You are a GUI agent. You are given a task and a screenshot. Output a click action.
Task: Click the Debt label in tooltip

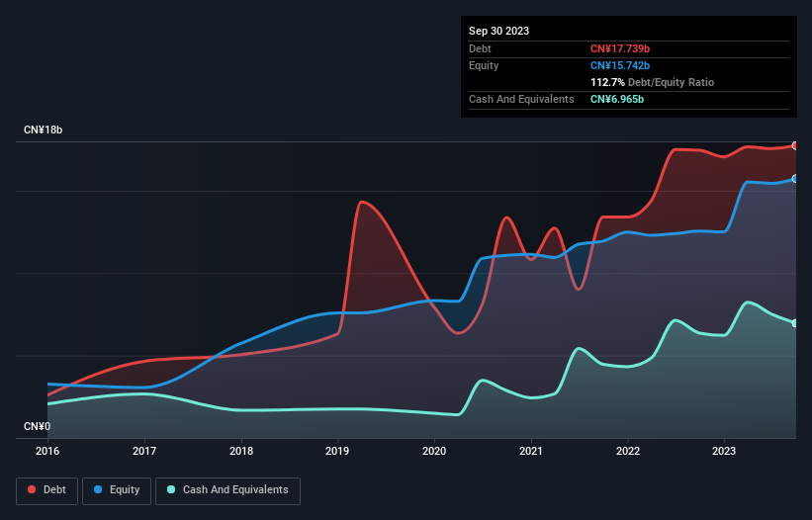480,48
